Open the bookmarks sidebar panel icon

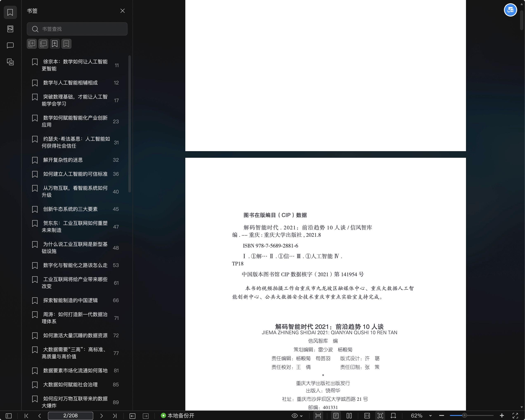click(x=10, y=12)
